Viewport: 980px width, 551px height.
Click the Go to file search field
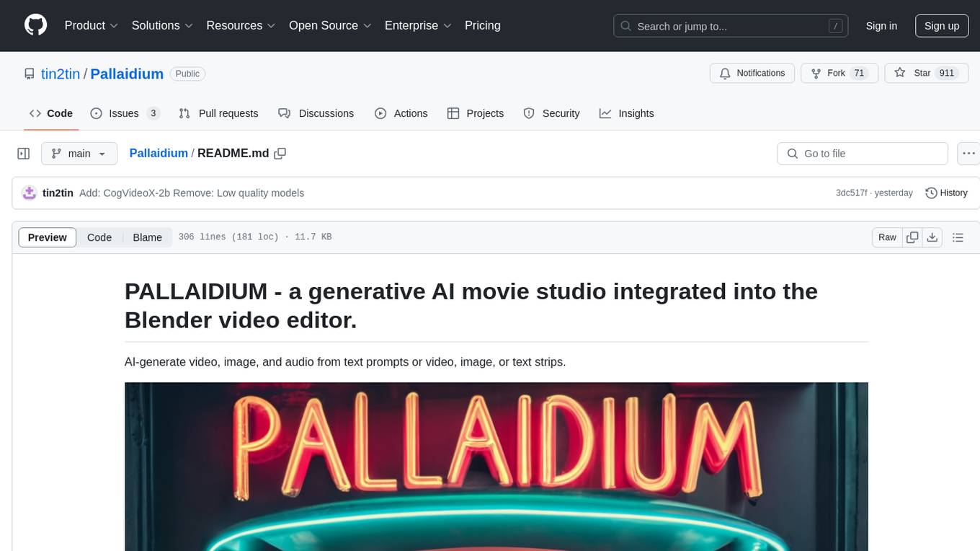click(x=863, y=154)
